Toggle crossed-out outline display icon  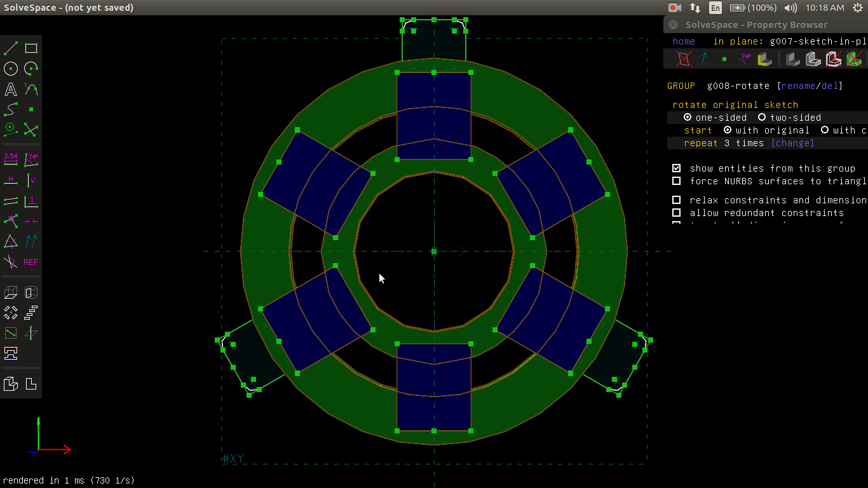(834, 59)
